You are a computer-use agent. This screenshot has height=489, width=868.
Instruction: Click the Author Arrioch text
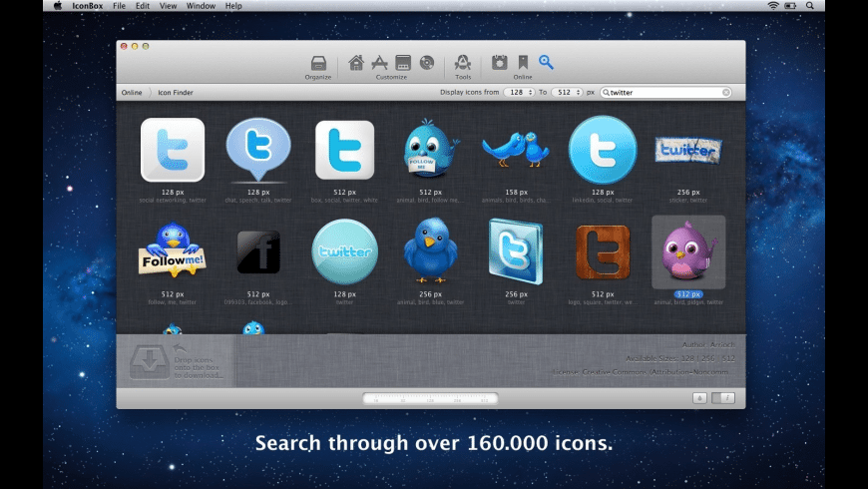pos(708,344)
